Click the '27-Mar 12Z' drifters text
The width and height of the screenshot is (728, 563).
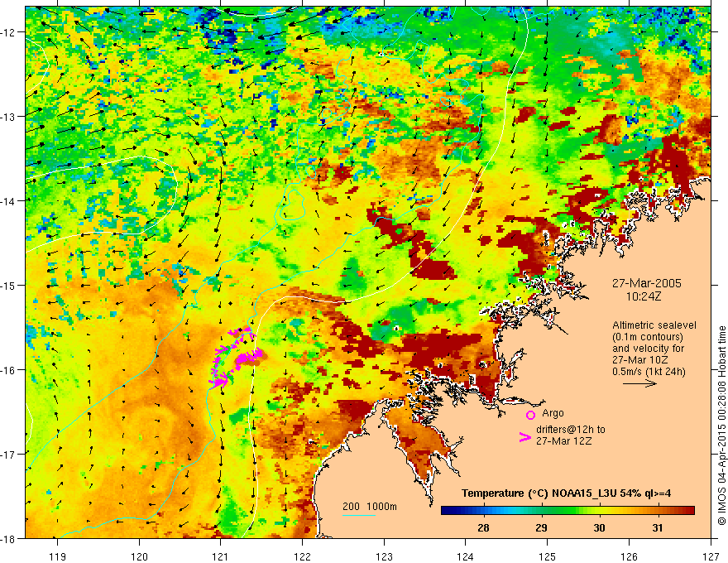pyautogui.click(x=563, y=440)
